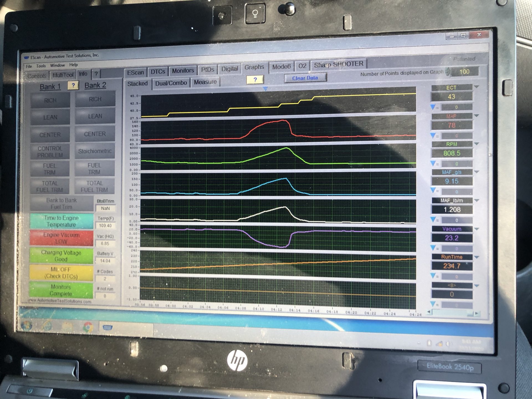
Task: Click the volume speaker icon in tray
Action: [x=449, y=344]
